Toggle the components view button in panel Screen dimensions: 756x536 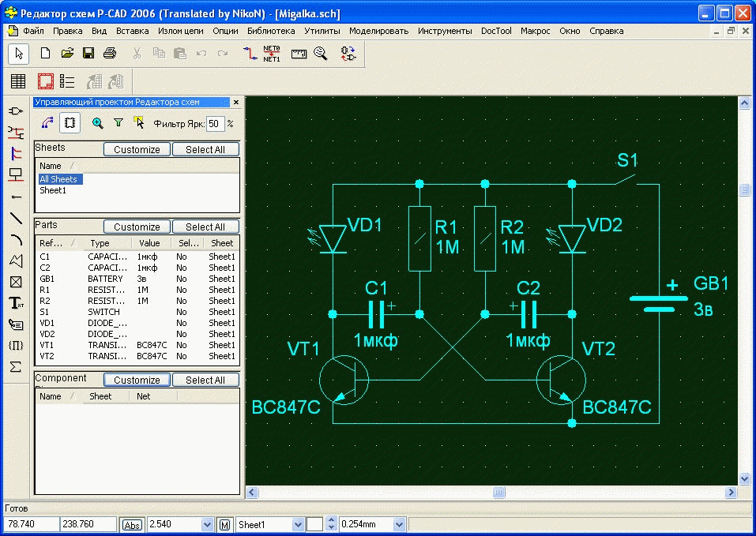pos(70,123)
